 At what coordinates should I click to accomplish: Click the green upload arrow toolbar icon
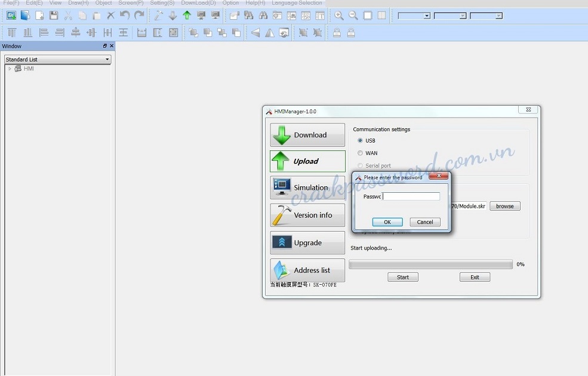coord(187,16)
